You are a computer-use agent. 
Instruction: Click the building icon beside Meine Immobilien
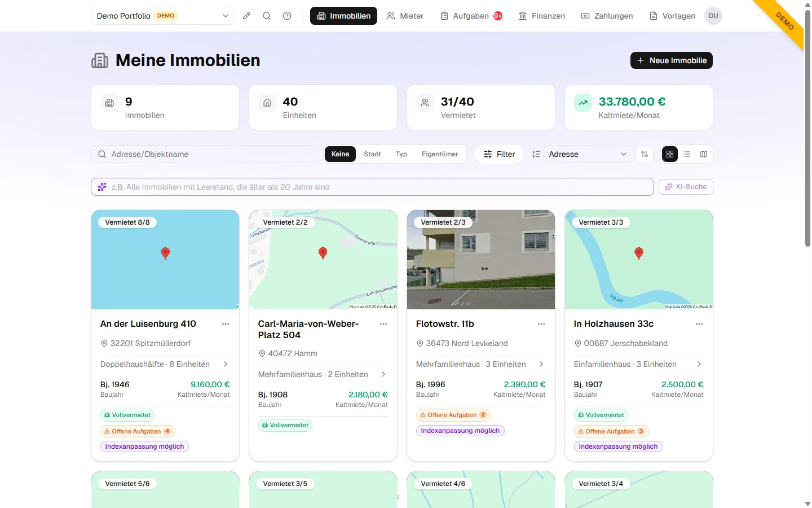(x=100, y=60)
